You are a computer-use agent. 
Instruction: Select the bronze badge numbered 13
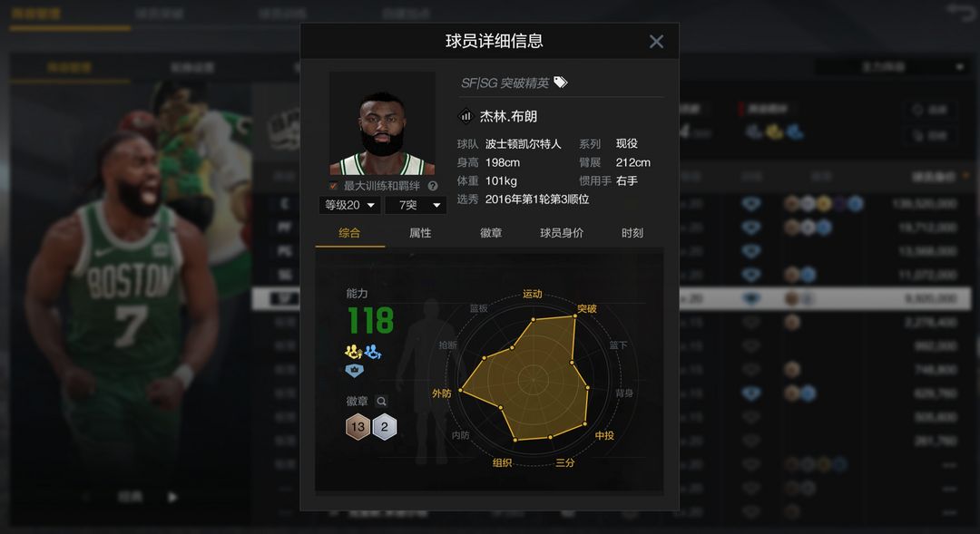[x=358, y=427]
